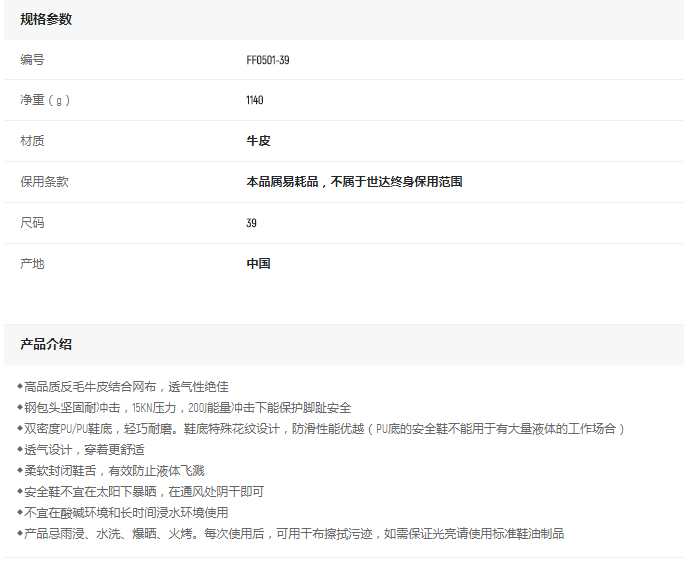Select the 尺码 row label
The image size is (684, 569).
[x=32, y=223]
